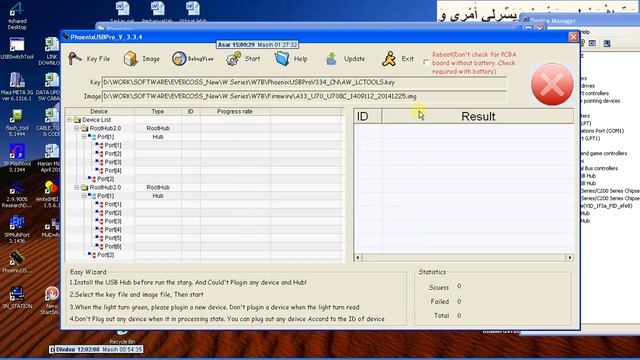The width and height of the screenshot is (640, 360).
Task: Click result panel scrollbar left arrow
Action: tap(358, 258)
